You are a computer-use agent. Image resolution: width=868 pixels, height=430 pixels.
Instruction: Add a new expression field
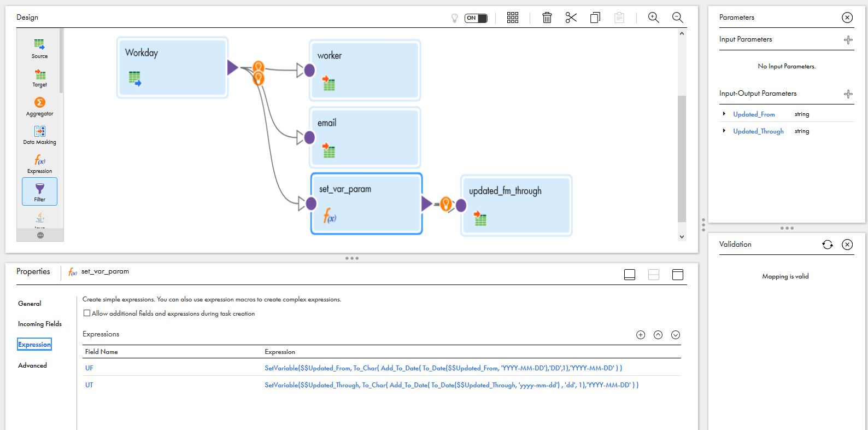pos(641,335)
